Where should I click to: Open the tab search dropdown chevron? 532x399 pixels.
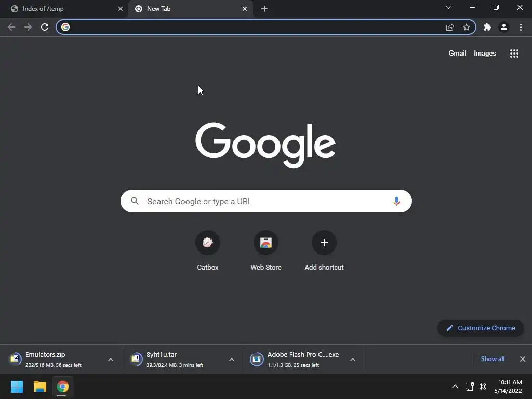pos(448,7)
